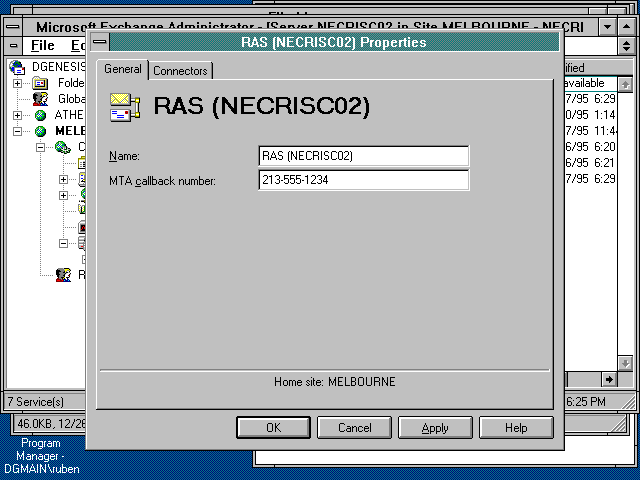Image resolution: width=640 pixels, height=480 pixels.
Task: Click the '6:25 PM' status bar clock
Action: coord(586,402)
